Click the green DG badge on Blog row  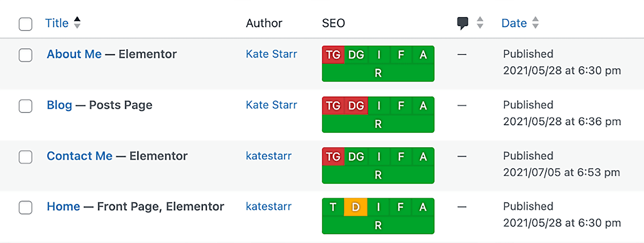(x=355, y=105)
